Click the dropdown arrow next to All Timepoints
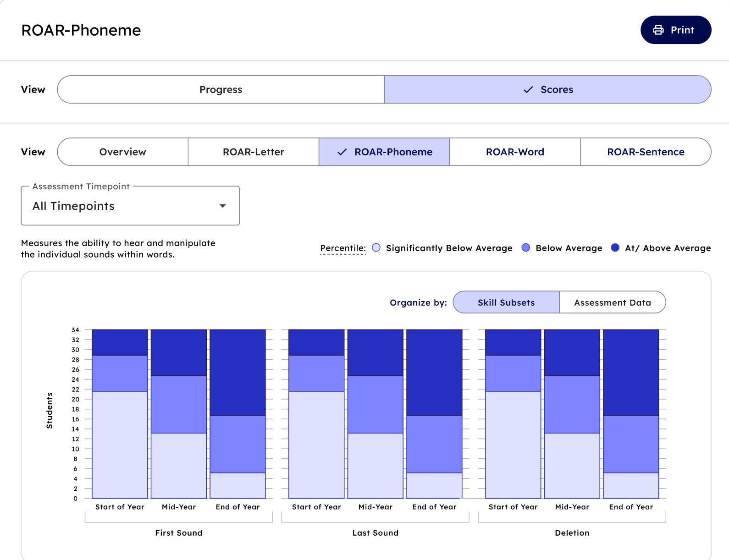Image resolution: width=729 pixels, height=560 pixels. [x=223, y=206]
